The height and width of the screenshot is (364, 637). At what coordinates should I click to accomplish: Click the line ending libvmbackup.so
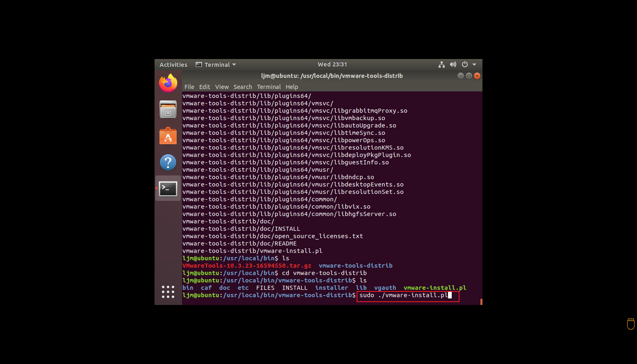coord(284,118)
